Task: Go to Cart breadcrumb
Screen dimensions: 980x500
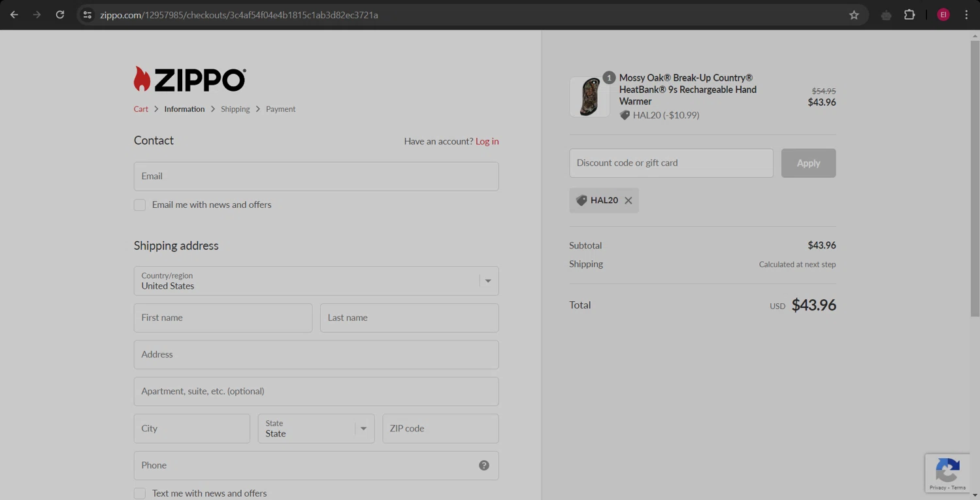Action: (x=140, y=109)
